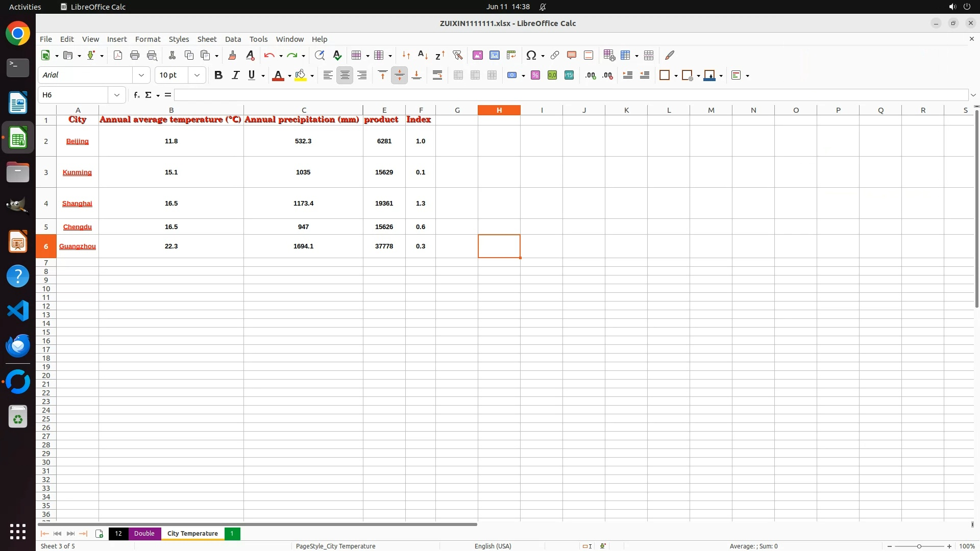
Task: Toggle Bold formatting
Action: (218, 75)
